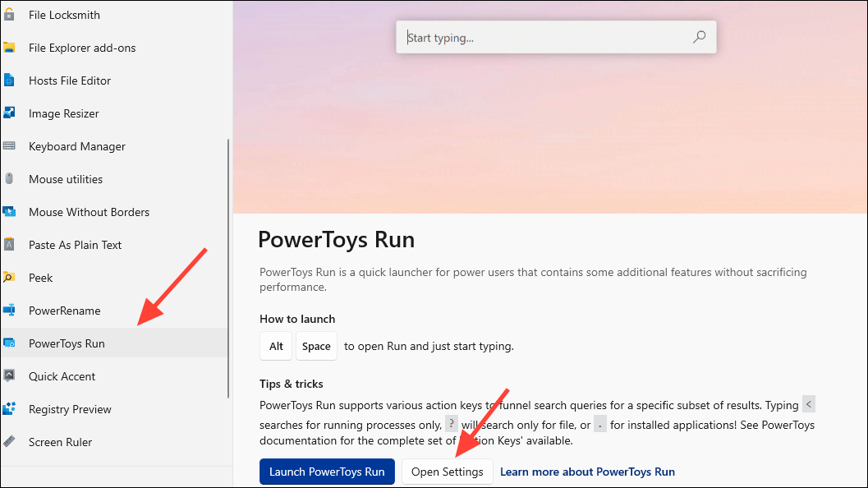The height and width of the screenshot is (488, 868).
Task: Click the Registry Preview icon
Action: pos(9,409)
